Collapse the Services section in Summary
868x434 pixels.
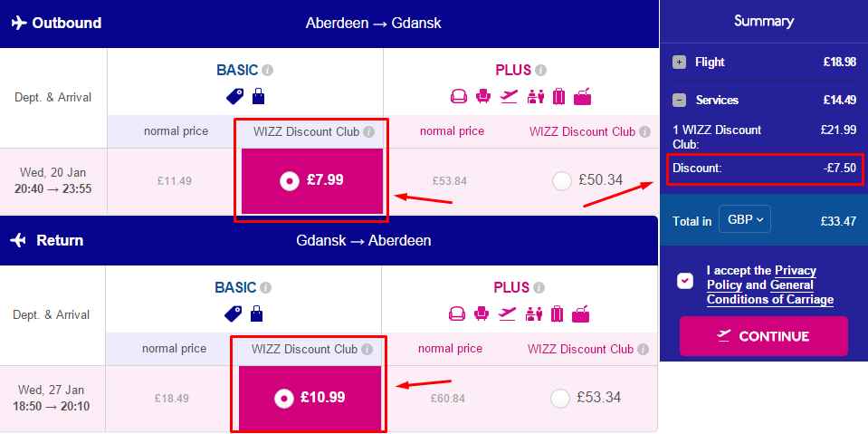tap(679, 101)
